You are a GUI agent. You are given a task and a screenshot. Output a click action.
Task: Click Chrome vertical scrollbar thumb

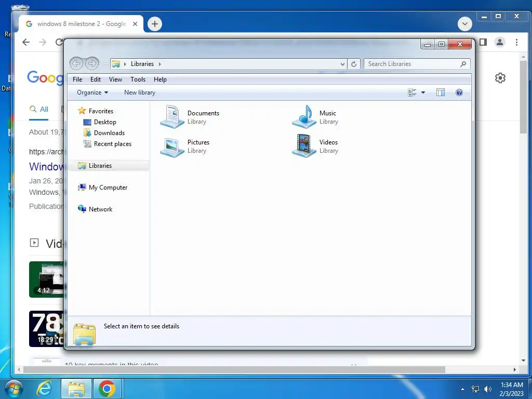click(523, 97)
